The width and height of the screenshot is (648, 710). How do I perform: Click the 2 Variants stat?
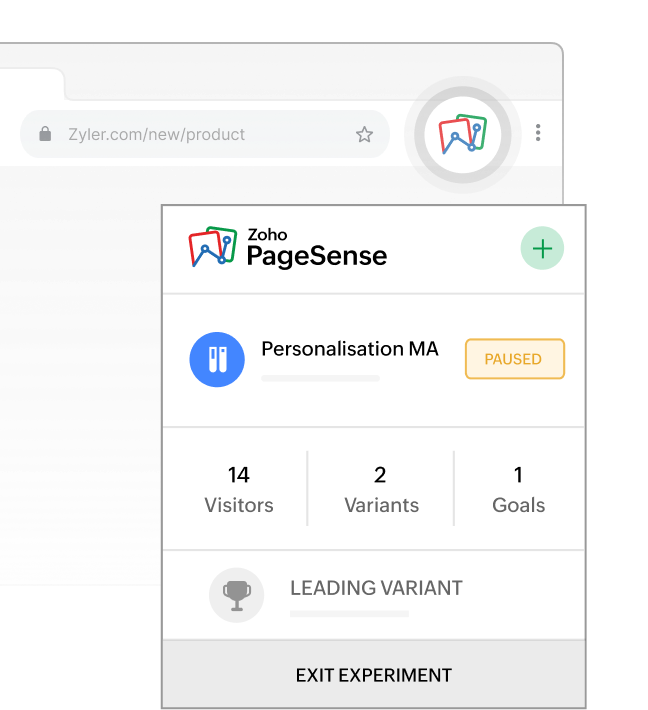381,489
